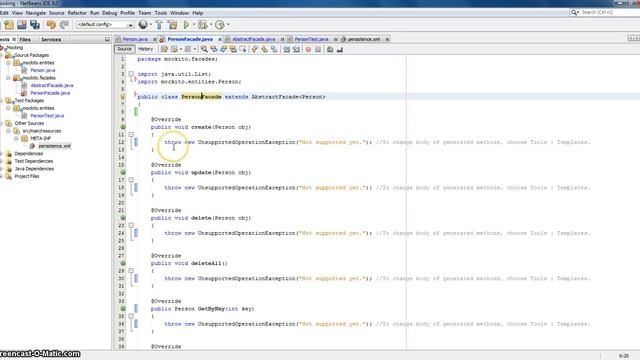Run the project with the green play icon

(x=187, y=25)
